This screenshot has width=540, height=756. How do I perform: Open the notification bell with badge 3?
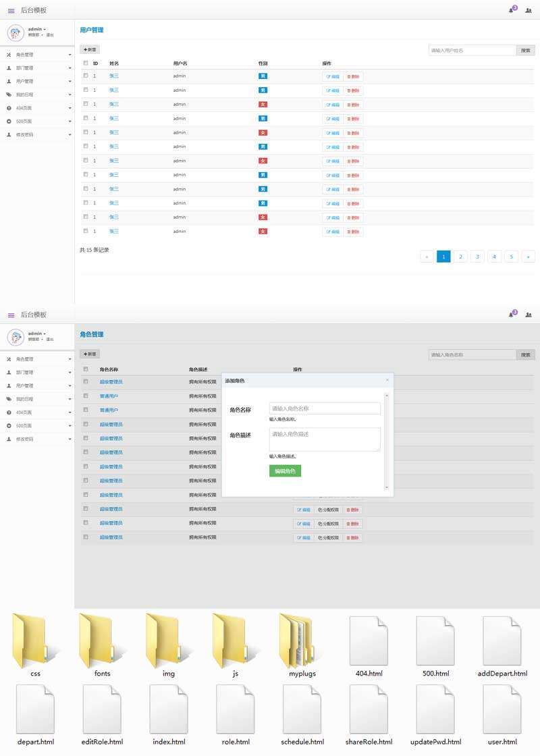pos(511,11)
